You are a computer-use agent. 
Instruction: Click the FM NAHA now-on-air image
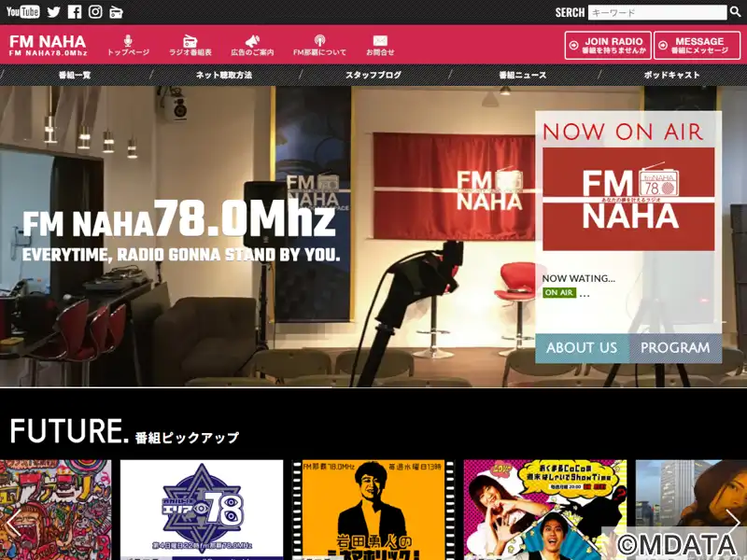(x=628, y=199)
